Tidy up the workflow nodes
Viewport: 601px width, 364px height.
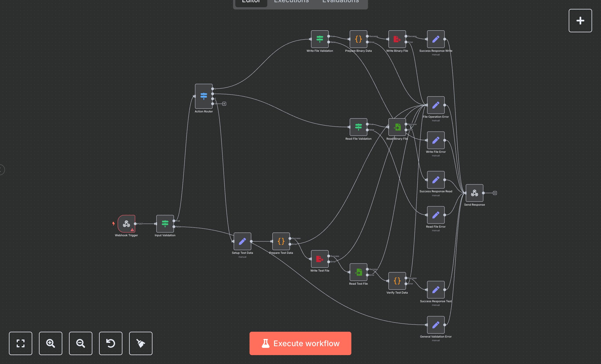(141, 343)
